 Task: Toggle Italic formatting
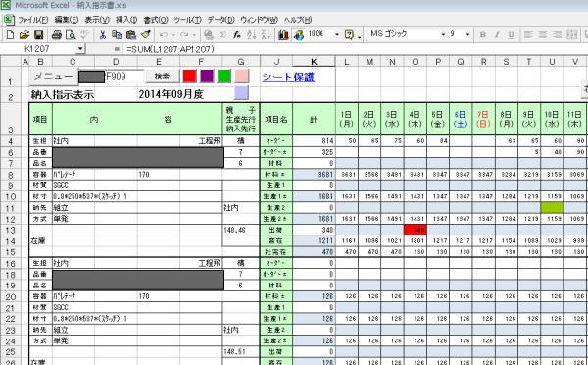pyautogui.click(x=497, y=35)
